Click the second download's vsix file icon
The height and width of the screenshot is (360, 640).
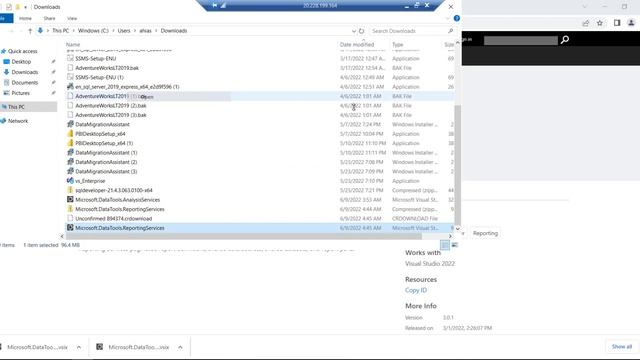pyautogui.click(x=99, y=347)
